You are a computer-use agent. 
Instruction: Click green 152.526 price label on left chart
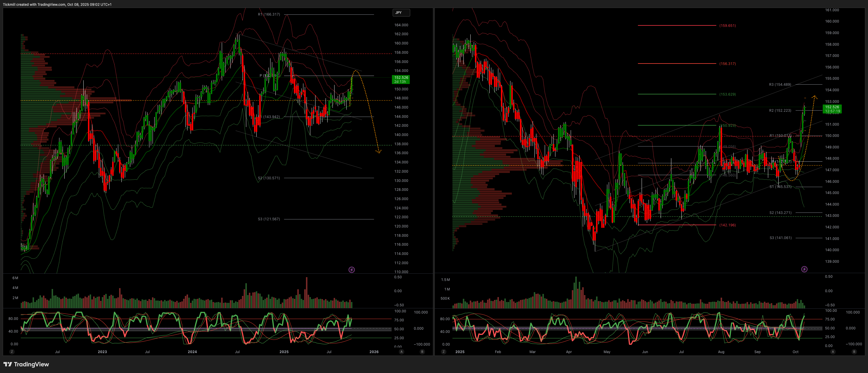pos(401,79)
